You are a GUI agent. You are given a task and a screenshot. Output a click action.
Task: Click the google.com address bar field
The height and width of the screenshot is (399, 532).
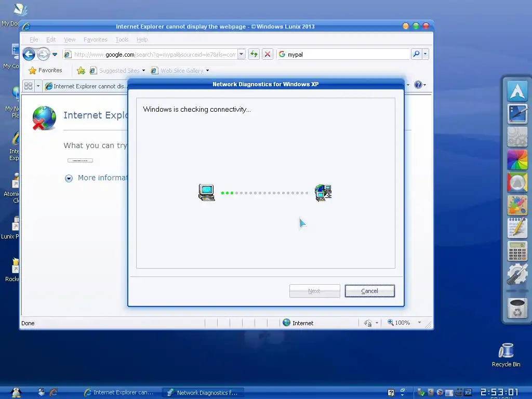[x=155, y=54]
